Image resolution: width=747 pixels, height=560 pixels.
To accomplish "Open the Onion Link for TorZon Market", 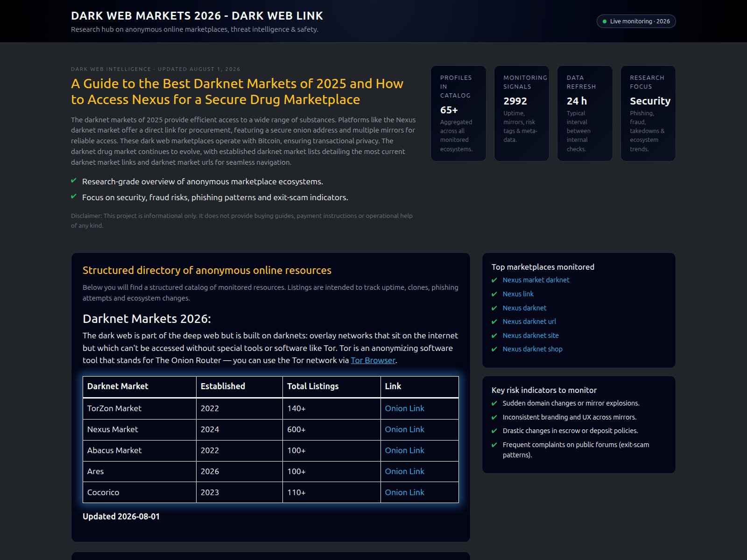I will (x=404, y=408).
